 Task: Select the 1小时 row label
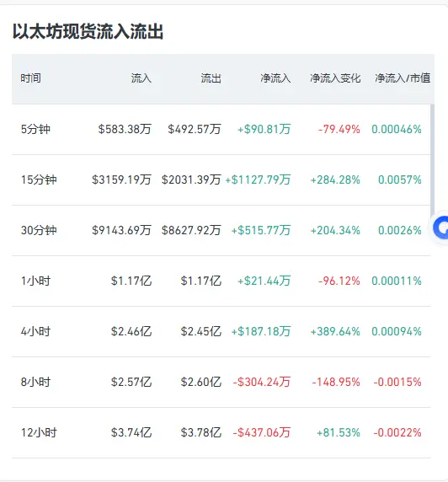35,281
